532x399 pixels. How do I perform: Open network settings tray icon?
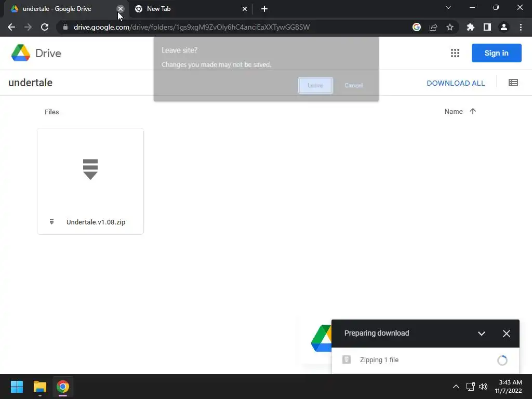tap(470, 387)
